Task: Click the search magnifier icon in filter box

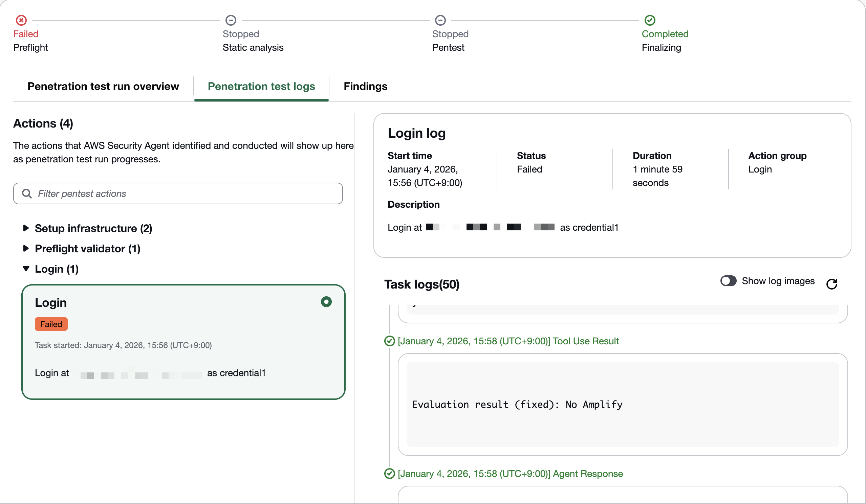Action: coord(27,193)
